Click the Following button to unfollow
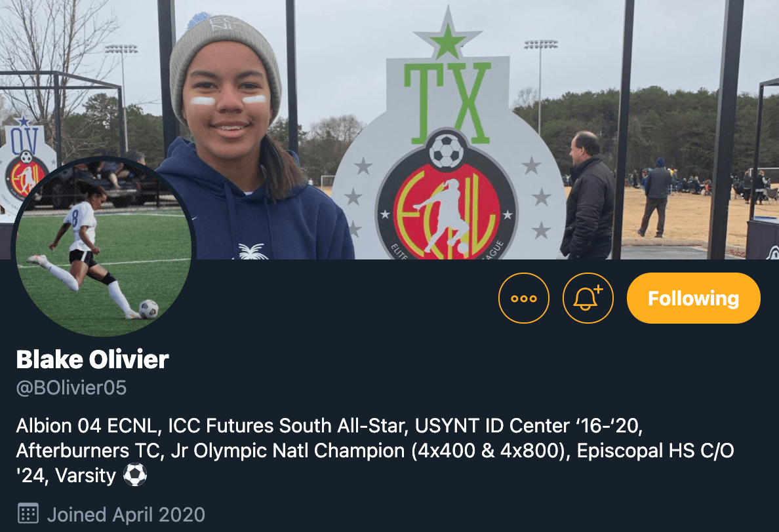The width and height of the screenshot is (779, 532). (694, 298)
